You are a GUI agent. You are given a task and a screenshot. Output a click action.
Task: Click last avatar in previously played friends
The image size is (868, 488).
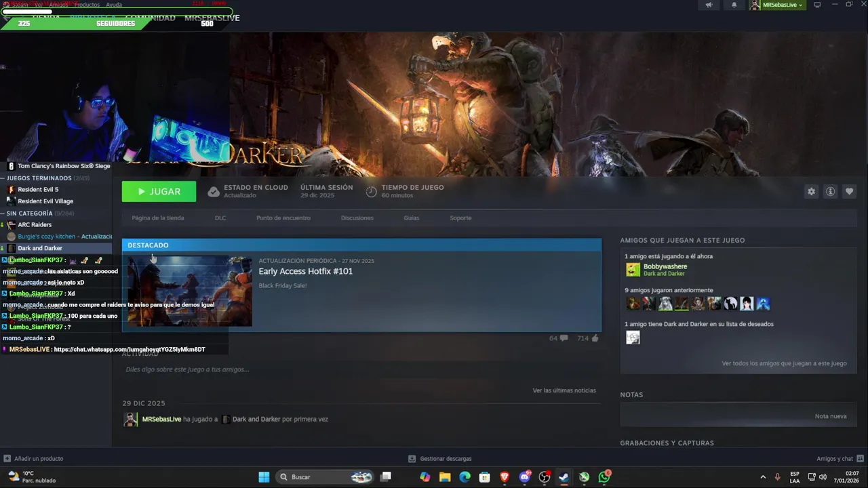pyautogui.click(x=763, y=304)
